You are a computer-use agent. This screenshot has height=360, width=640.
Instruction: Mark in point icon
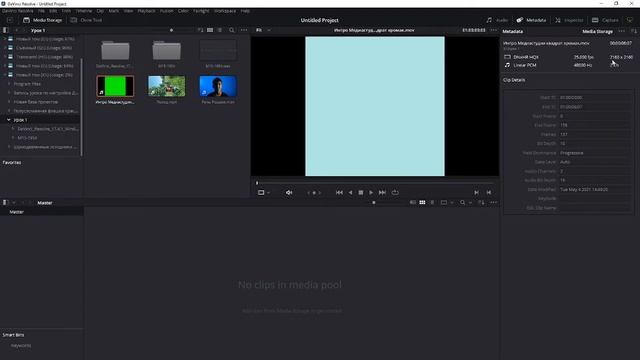click(x=476, y=193)
